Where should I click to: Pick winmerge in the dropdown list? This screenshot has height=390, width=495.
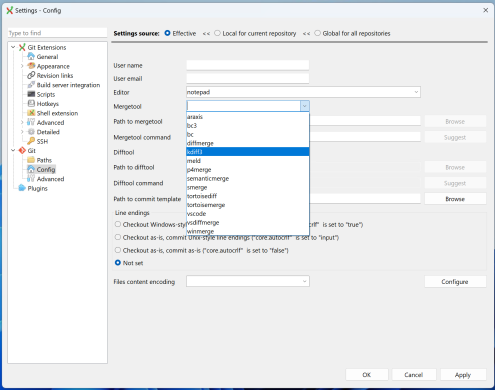(x=248, y=231)
